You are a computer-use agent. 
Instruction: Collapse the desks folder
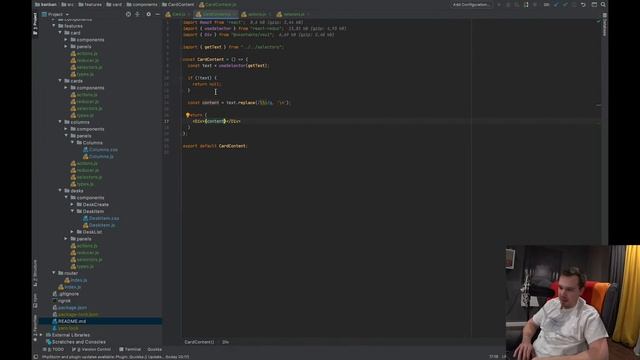tap(60, 191)
